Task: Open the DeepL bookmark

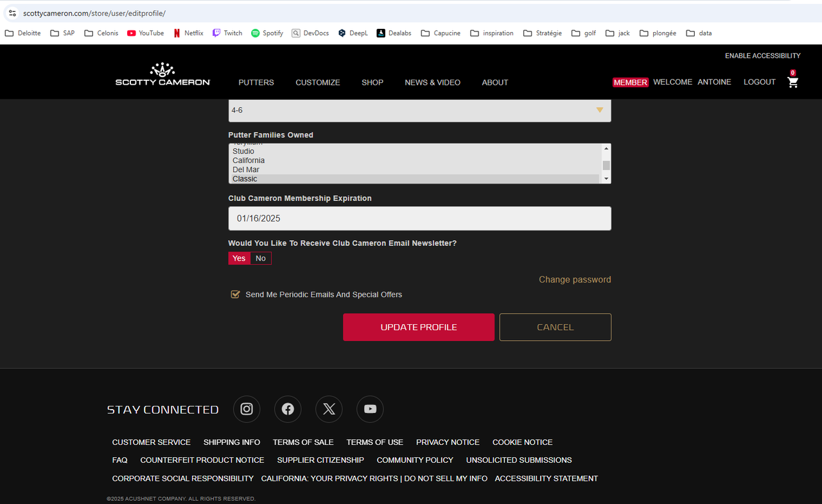Action: [353, 33]
